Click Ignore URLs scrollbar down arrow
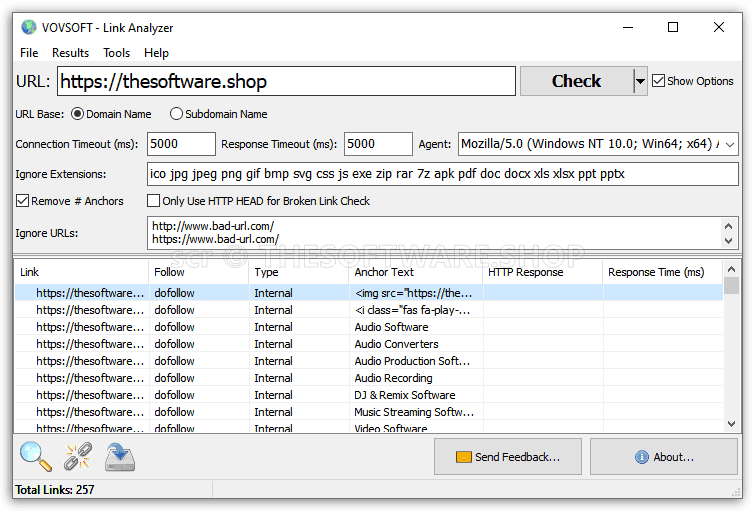Viewport: 755px width, 511px height. [x=729, y=240]
